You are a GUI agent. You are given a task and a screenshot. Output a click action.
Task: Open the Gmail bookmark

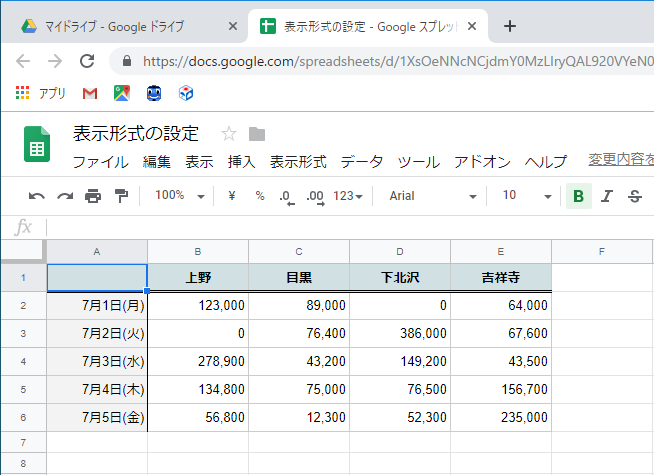(x=90, y=93)
